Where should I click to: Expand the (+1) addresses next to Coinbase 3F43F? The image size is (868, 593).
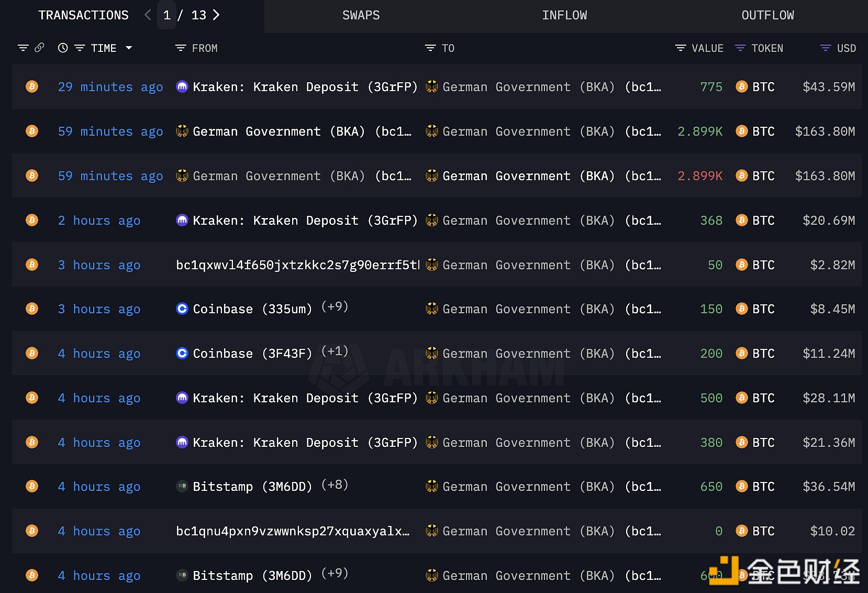pyautogui.click(x=335, y=351)
